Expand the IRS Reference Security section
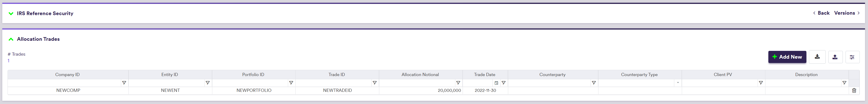The width and height of the screenshot is (868, 104). click(x=11, y=14)
